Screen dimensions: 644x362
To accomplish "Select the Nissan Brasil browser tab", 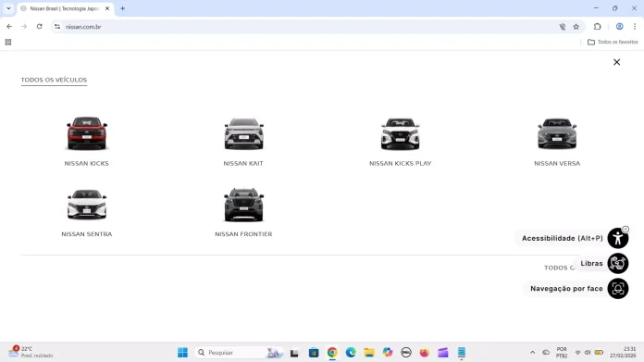I will pyautogui.click(x=65, y=8).
